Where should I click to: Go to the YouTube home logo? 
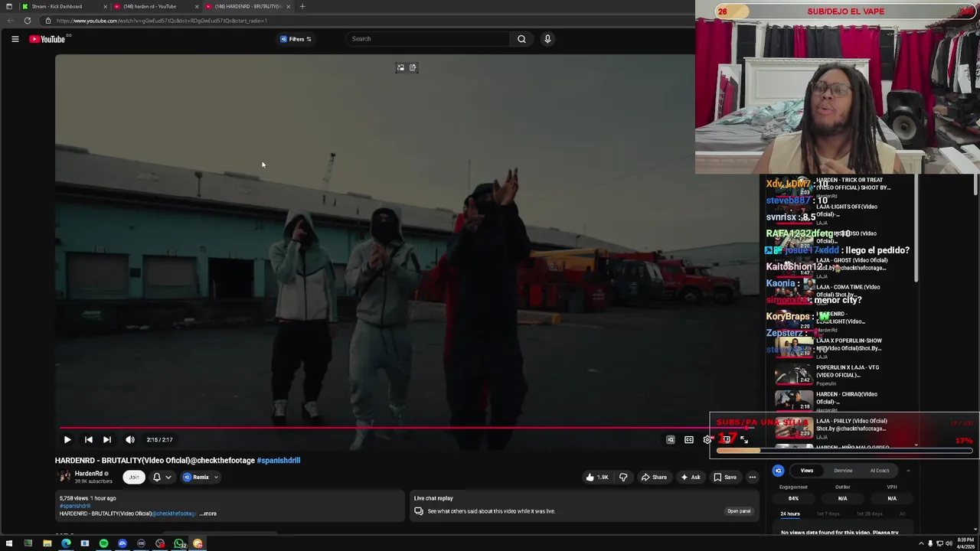tap(47, 39)
